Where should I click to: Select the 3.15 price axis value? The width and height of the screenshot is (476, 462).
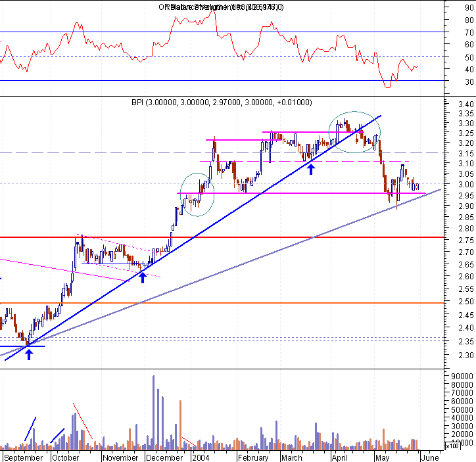[x=466, y=154]
